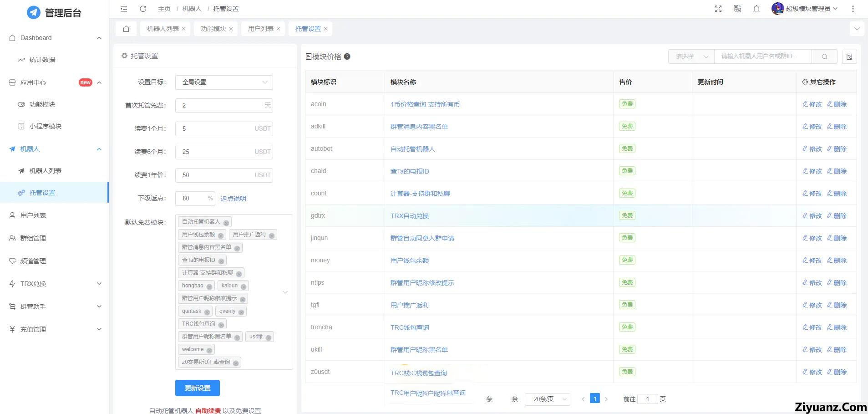Viewport: 868px width, 414px height.
Task: Click the 返点说明 link
Action: tap(233, 199)
